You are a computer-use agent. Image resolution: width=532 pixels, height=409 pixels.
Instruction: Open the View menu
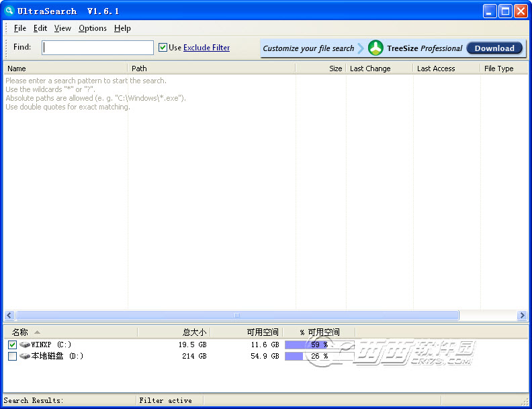click(62, 28)
